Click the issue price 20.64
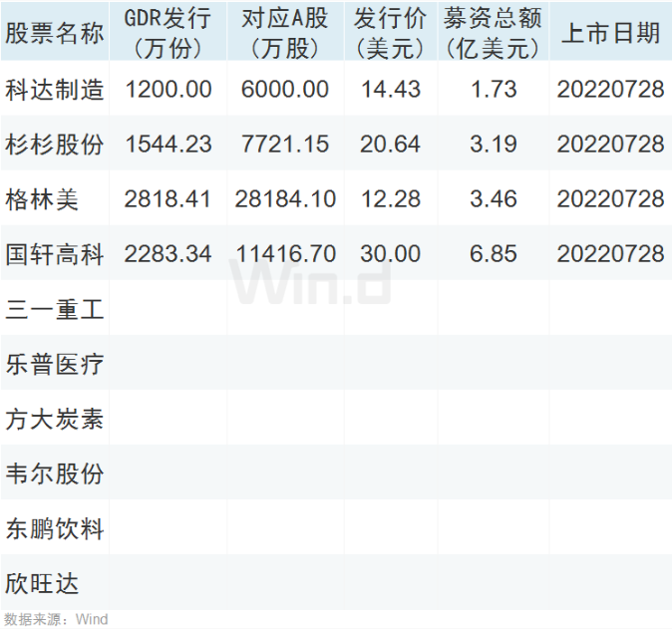 pyautogui.click(x=391, y=144)
